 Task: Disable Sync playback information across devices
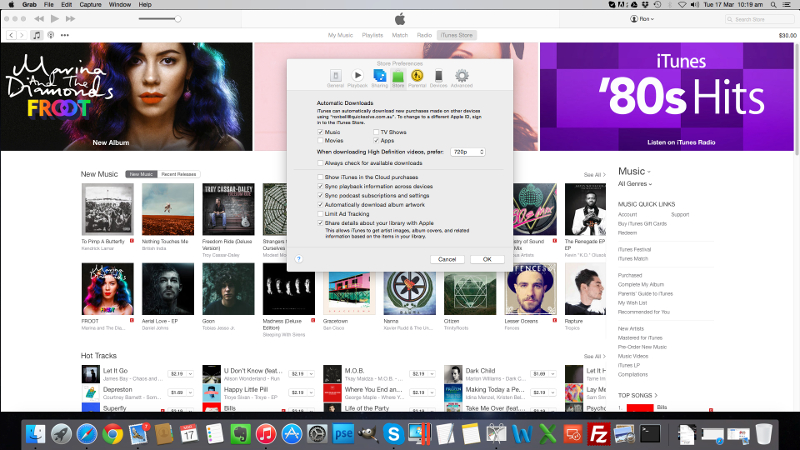pyautogui.click(x=320, y=186)
